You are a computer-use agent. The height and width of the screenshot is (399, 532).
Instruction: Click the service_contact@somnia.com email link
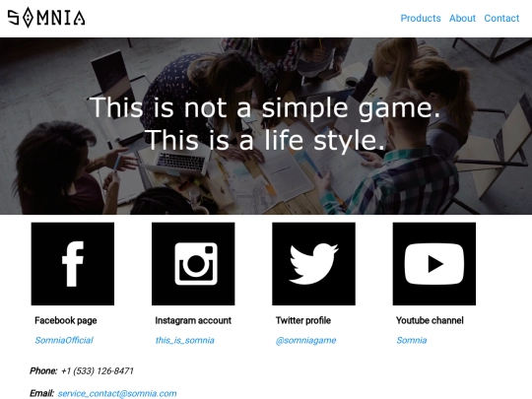pyautogui.click(x=117, y=393)
